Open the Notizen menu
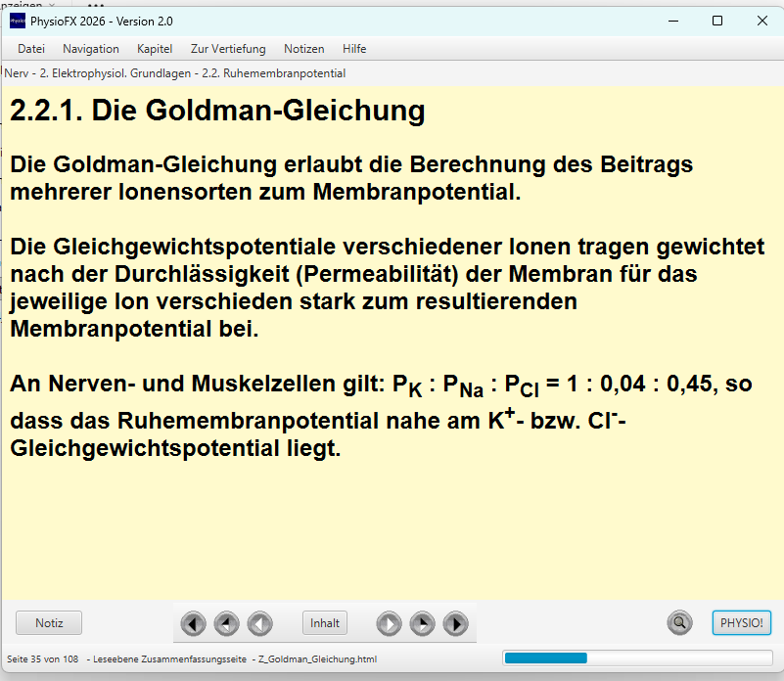 (x=304, y=49)
